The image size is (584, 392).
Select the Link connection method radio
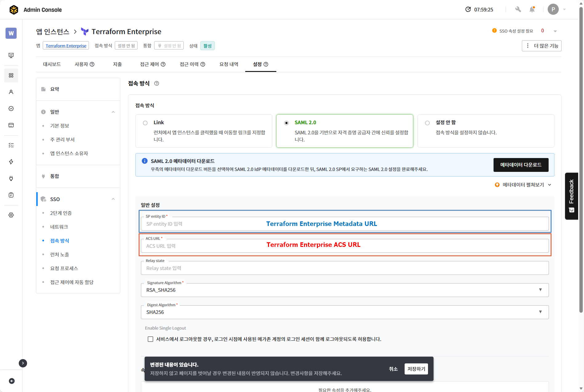(x=145, y=123)
